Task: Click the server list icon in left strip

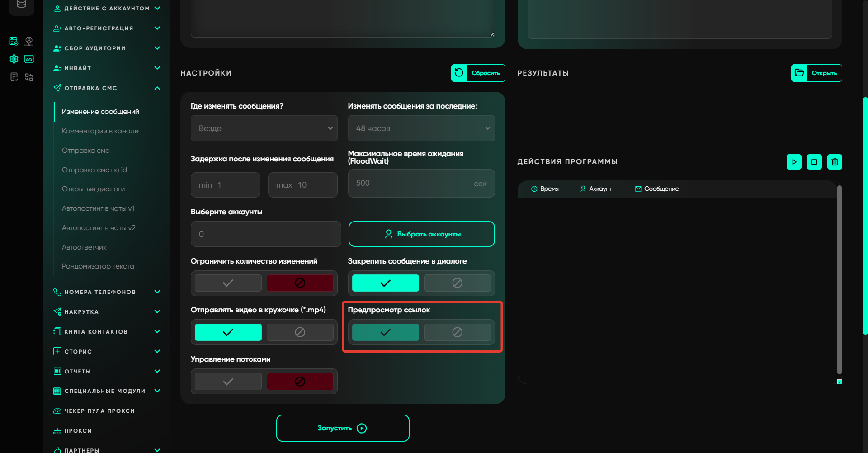Action: 14,41
